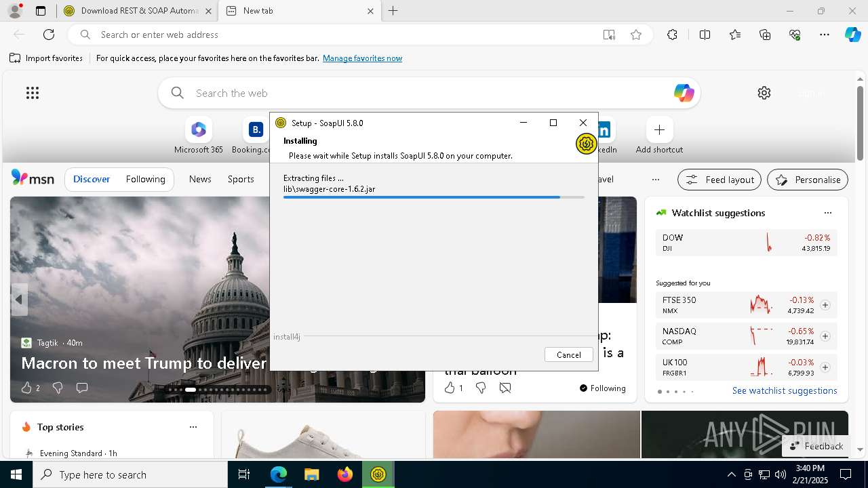This screenshot has height=488, width=868.
Task: Refresh the current page
Action: coord(49,35)
